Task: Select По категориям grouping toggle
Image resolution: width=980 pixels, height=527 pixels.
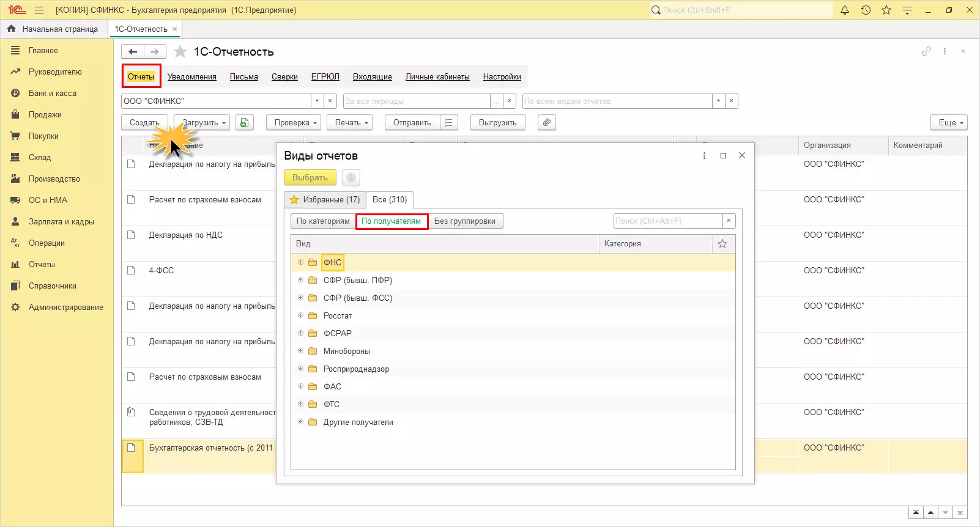Action: tap(323, 221)
